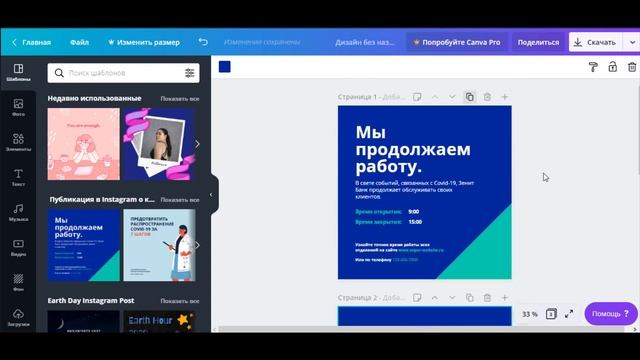This screenshot has height=360, width=640.
Task: Delete Страница 2
Action: coord(487,298)
